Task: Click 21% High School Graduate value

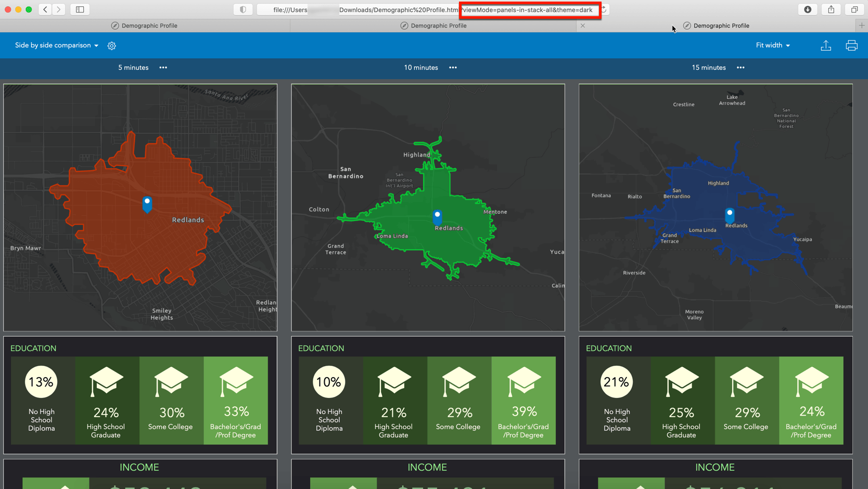Action: tap(393, 413)
